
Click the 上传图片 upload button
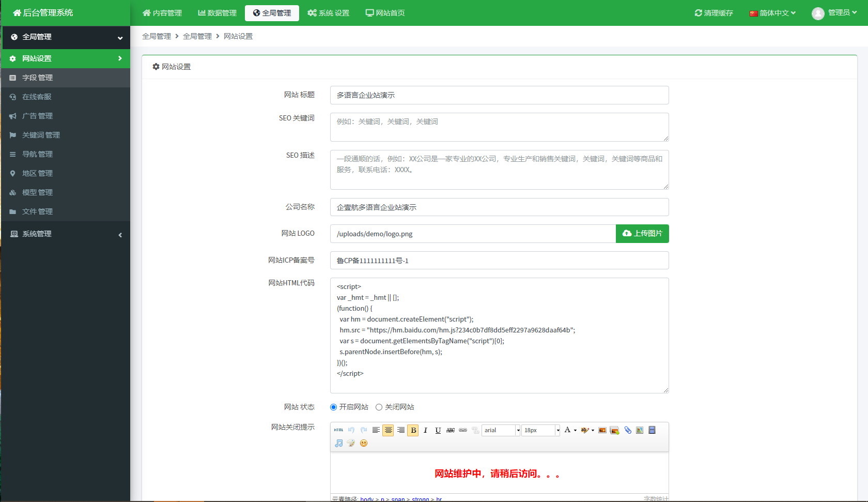pos(642,234)
